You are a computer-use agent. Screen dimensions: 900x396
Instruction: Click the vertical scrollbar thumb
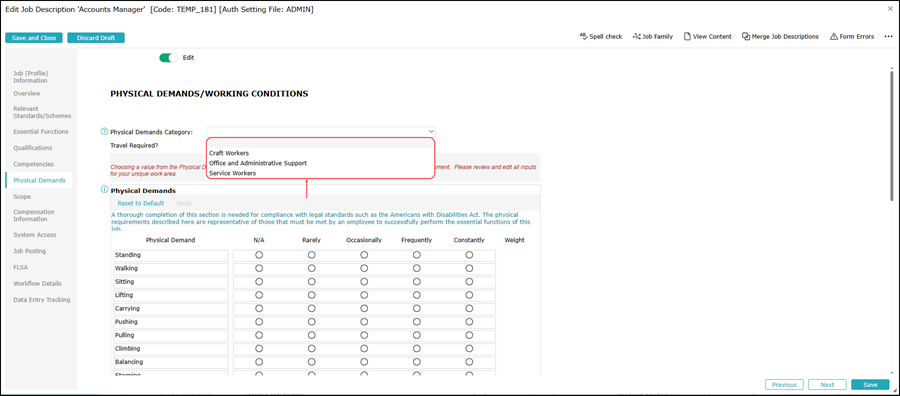tap(891, 135)
